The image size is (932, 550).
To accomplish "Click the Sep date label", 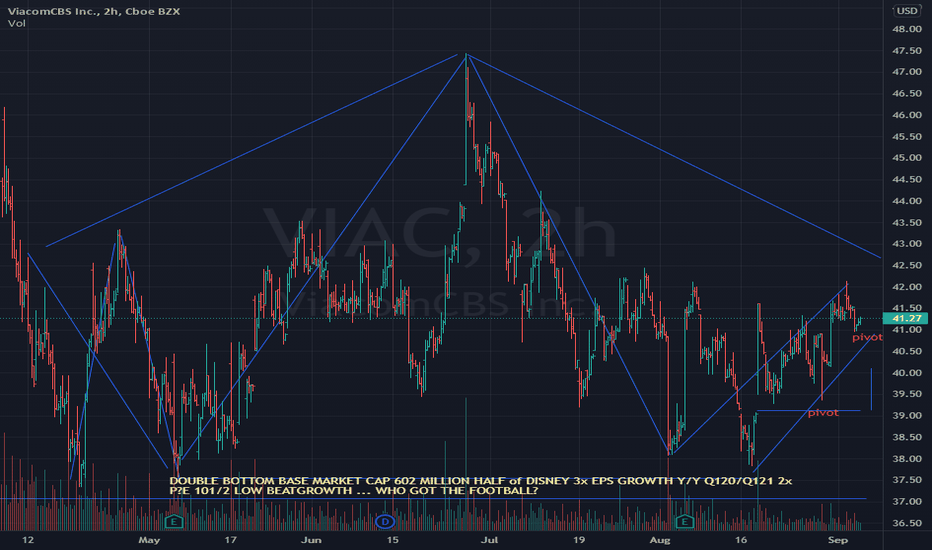I will tap(837, 540).
